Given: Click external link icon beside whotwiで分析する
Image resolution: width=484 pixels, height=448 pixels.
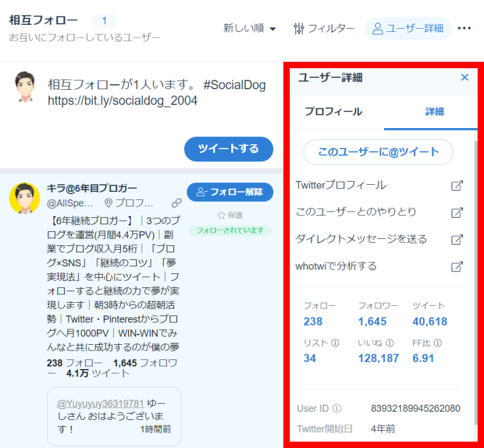Looking at the screenshot, I should pyautogui.click(x=457, y=266).
